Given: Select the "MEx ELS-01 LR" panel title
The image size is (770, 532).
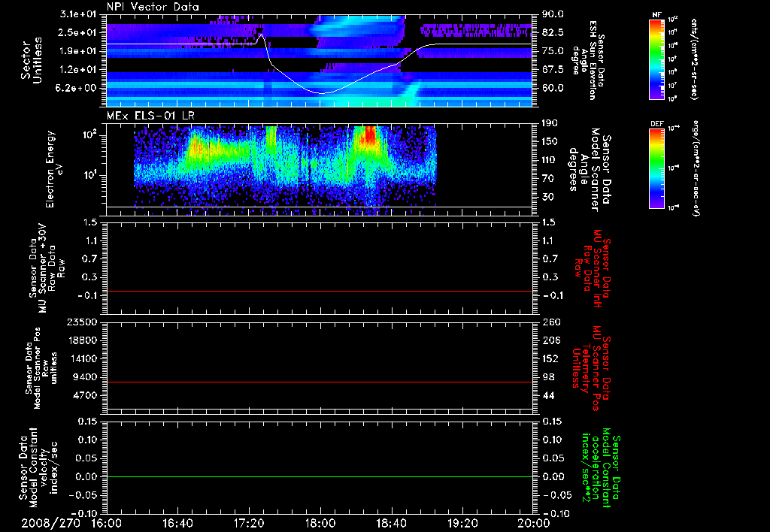Looking at the screenshot, I should coord(150,116).
